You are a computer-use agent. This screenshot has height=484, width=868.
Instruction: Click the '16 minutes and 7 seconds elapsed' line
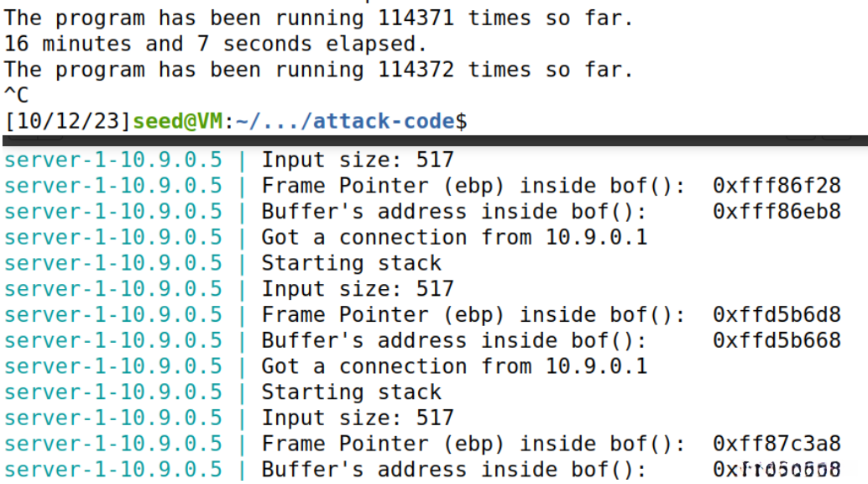coord(216,44)
